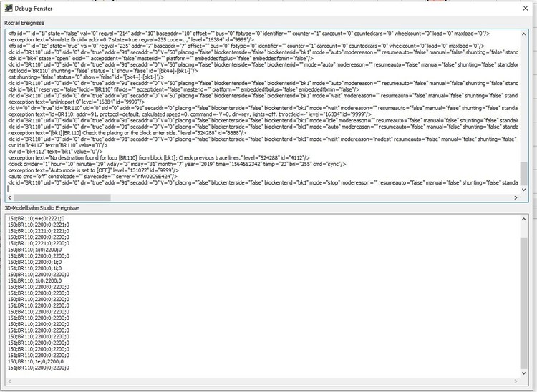Click the line '151;BR110;1i;0;2200;0'
The width and height of the screenshot is (537, 392).
coord(34,280)
